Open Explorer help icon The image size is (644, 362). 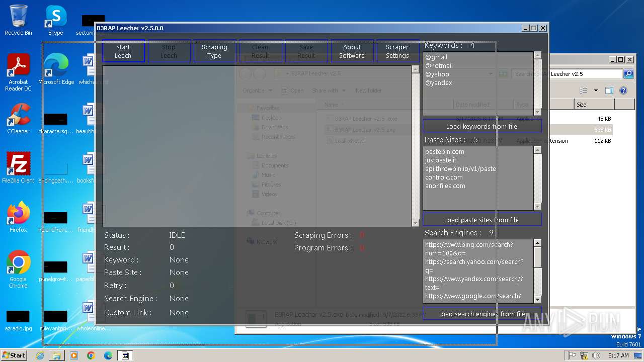pos(623,90)
